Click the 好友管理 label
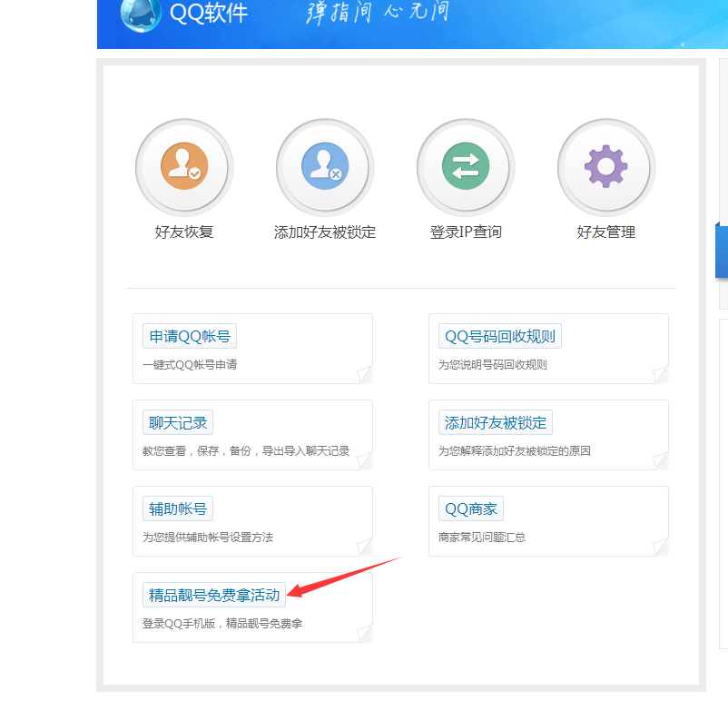 click(606, 232)
